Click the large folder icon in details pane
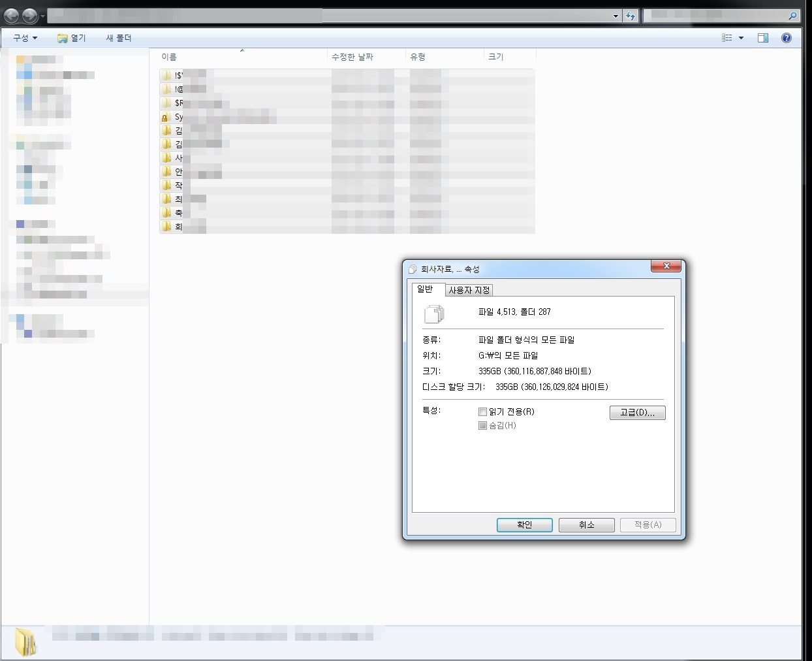The image size is (812, 661). [x=26, y=642]
